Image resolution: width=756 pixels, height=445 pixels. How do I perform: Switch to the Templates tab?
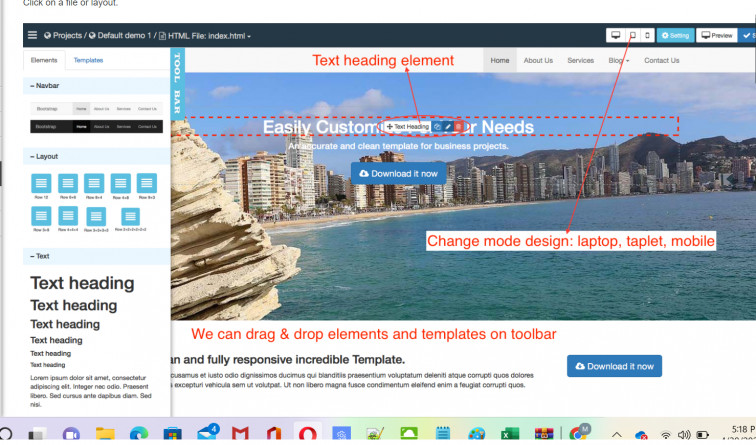click(88, 60)
